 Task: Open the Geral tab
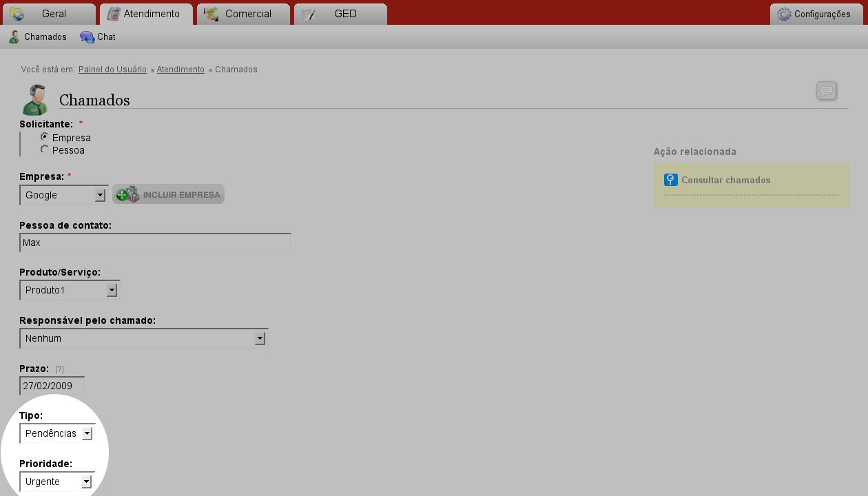tap(50, 14)
